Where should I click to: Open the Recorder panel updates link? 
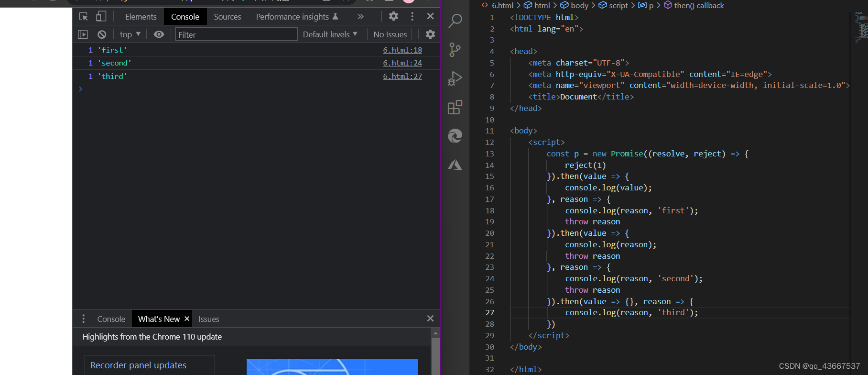138,365
